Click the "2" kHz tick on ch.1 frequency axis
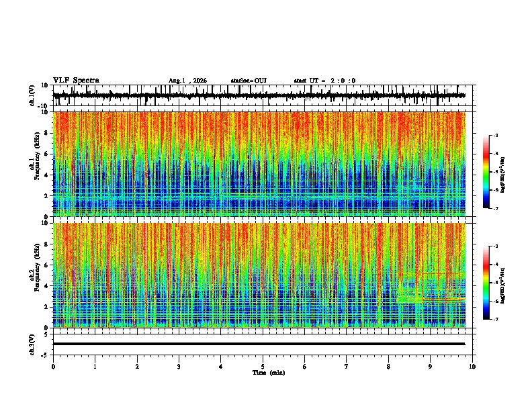532x411 pixels. pyautogui.click(x=46, y=196)
